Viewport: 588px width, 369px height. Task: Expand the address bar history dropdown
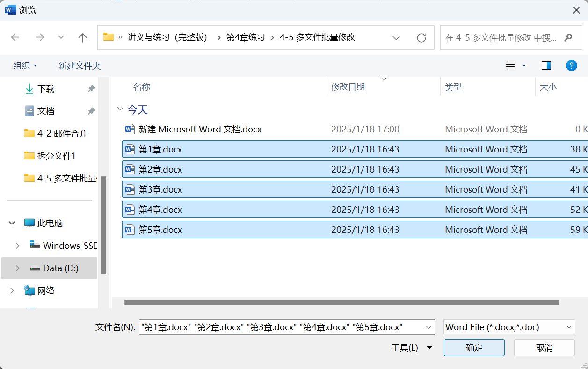(x=396, y=37)
